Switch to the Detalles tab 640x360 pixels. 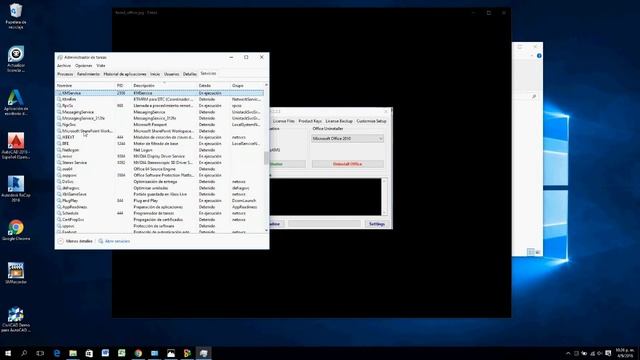point(189,74)
